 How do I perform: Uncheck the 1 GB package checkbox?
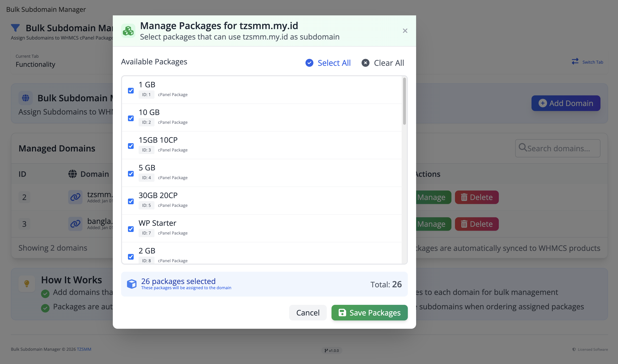click(131, 90)
